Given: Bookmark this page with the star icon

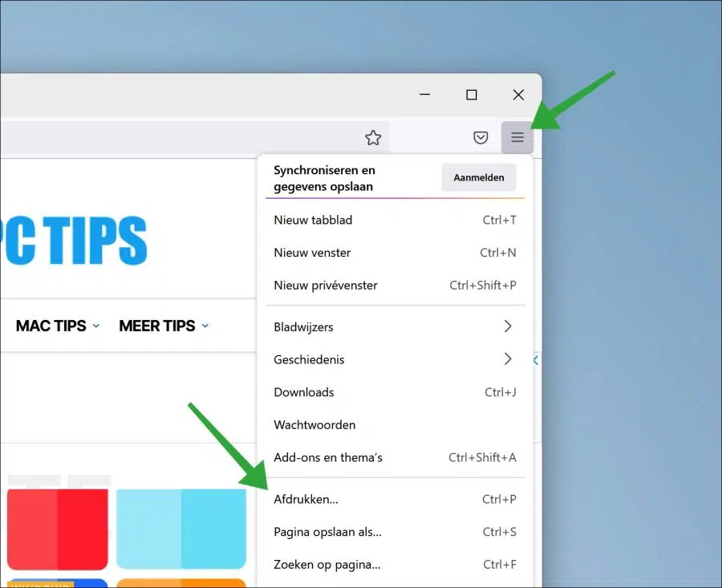Looking at the screenshot, I should point(373,137).
